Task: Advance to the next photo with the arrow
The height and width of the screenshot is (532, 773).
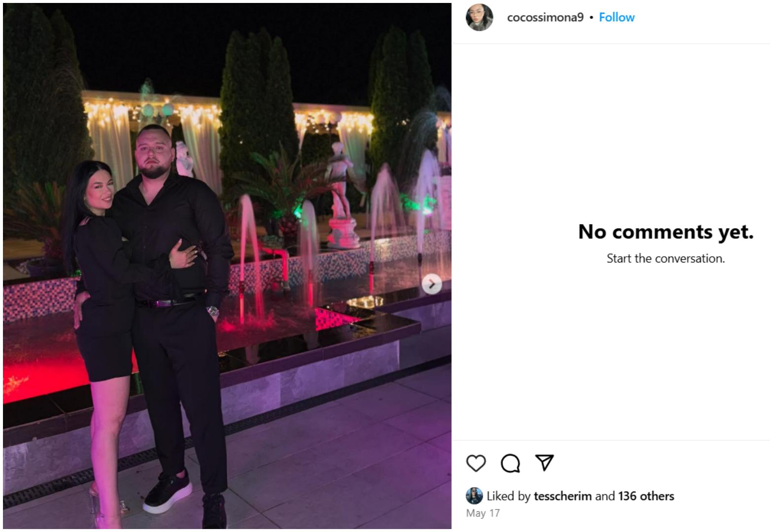Action: coord(432,284)
